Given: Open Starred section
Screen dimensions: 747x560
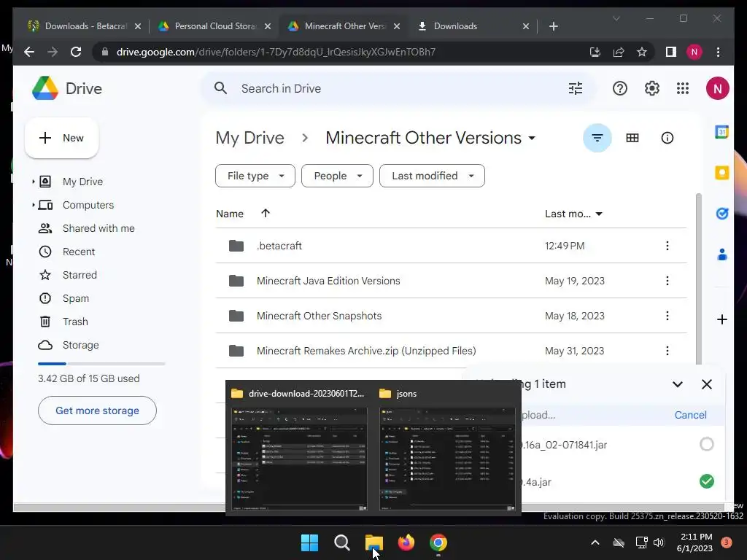Looking at the screenshot, I should pos(80,275).
